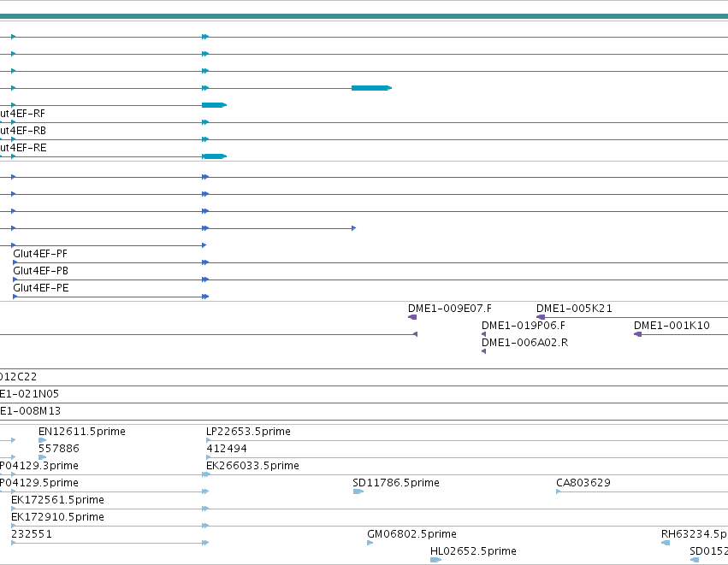Image resolution: width=728 pixels, height=565 pixels.
Task: Click the thick exon block below Glut4EF-RE label
Action: point(214,156)
